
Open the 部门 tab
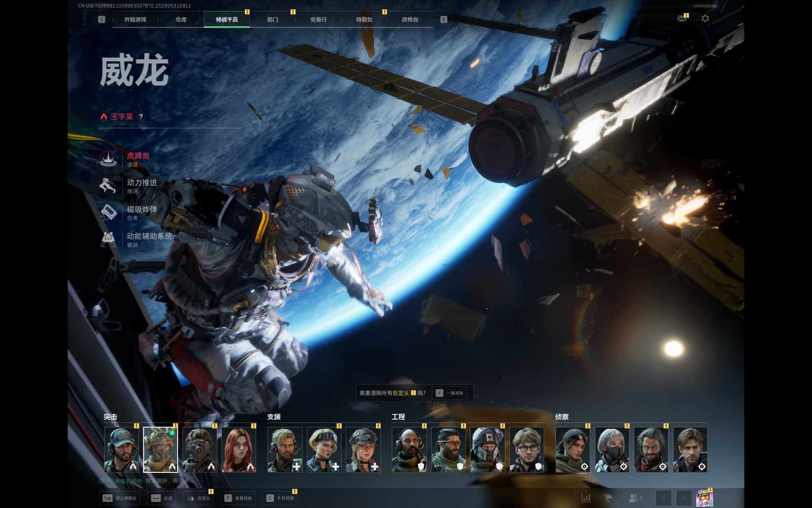click(273, 19)
